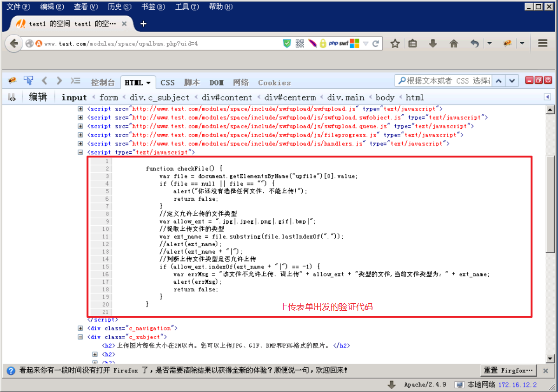
Task: Open the command line popup icon in Firebug
Action: [75, 81]
